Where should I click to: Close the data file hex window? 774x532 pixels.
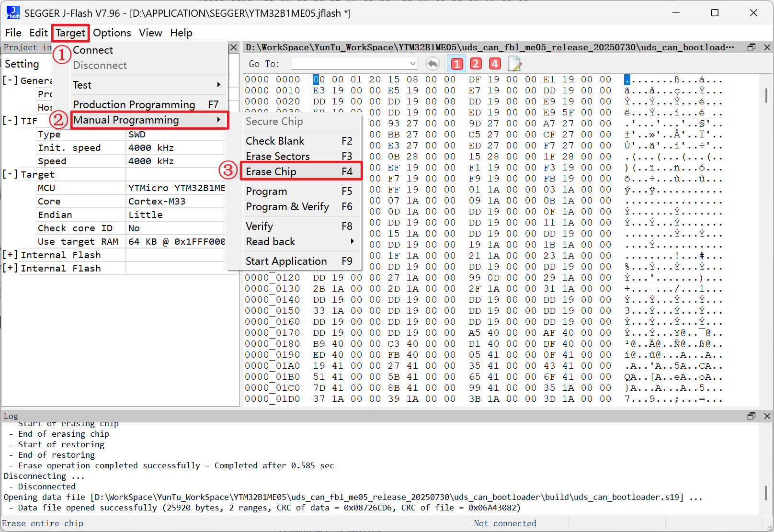(767, 47)
